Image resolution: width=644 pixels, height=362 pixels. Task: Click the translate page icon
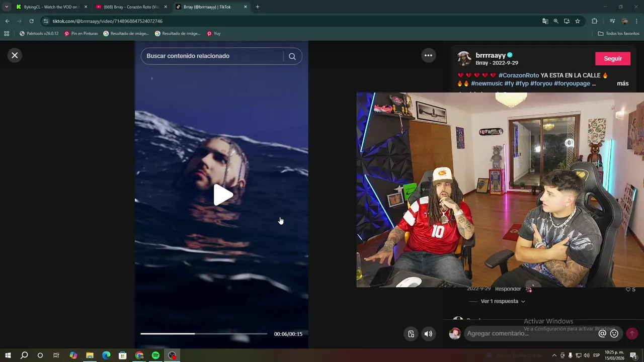point(545,21)
